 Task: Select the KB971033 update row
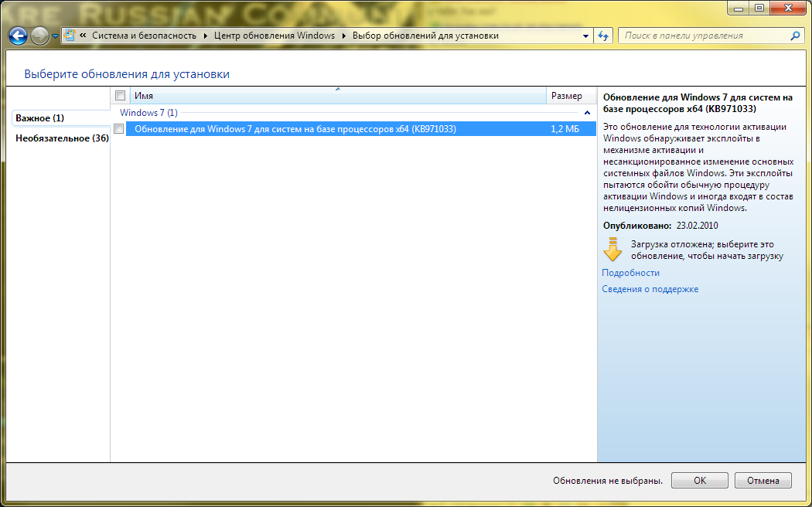[x=361, y=129]
